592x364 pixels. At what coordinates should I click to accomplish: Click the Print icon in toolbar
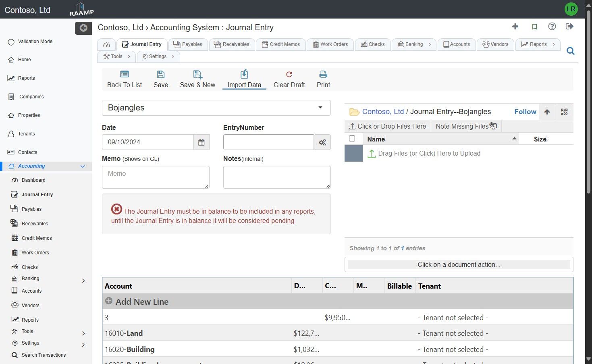coord(323,75)
